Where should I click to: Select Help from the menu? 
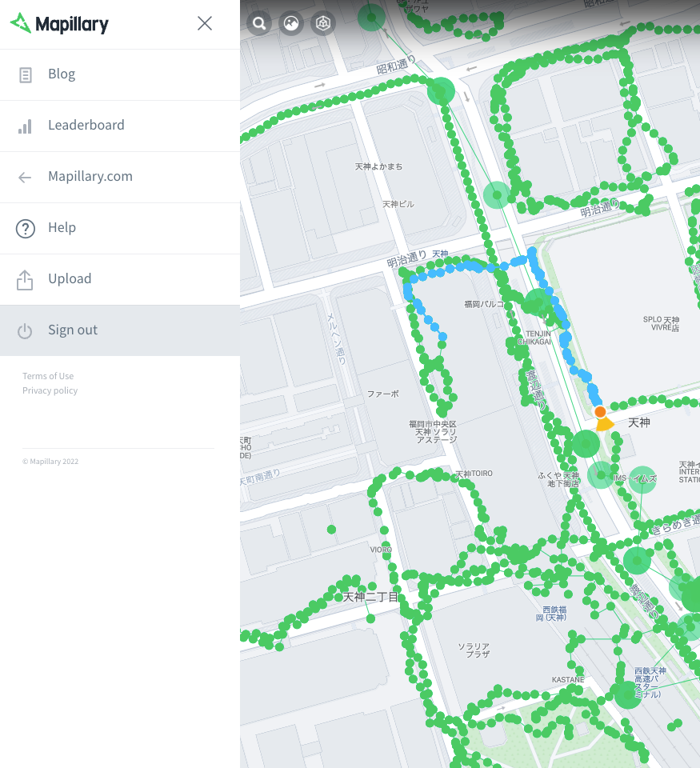click(x=120, y=228)
